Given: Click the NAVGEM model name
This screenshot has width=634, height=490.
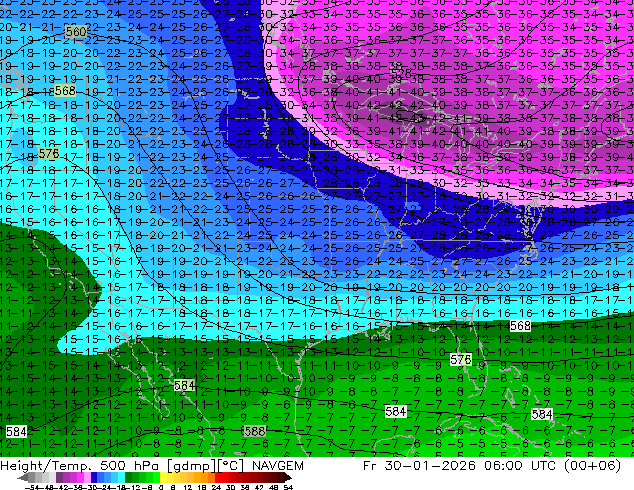Looking at the screenshot, I should pos(278,466).
